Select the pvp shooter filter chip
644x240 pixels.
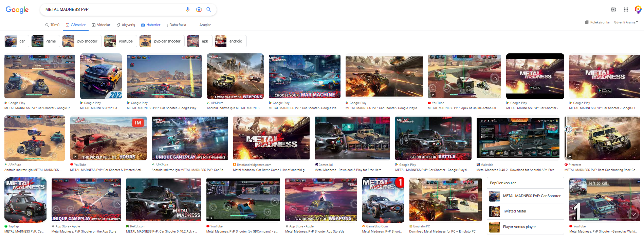click(x=82, y=41)
